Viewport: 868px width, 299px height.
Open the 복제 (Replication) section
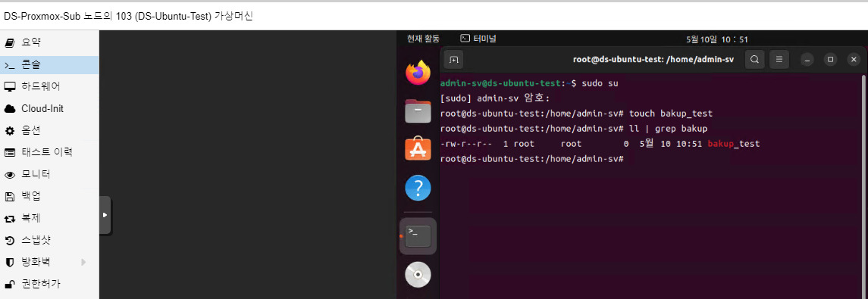(x=49, y=218)
